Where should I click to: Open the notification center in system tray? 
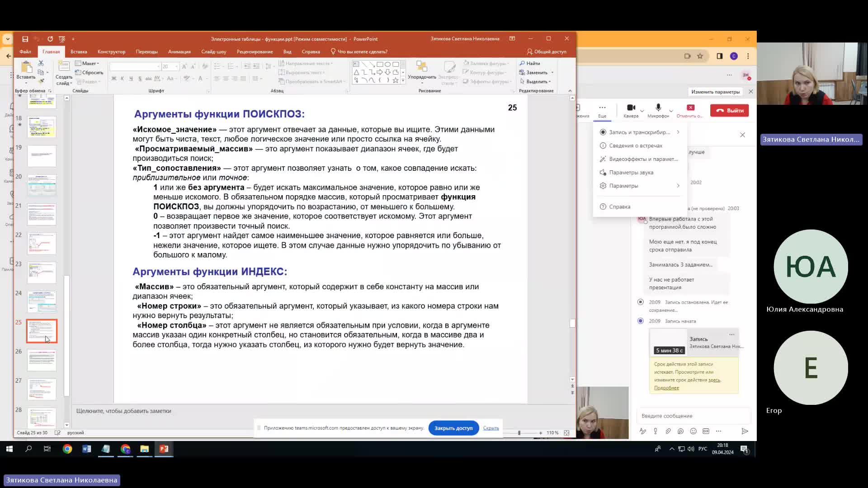[744, 449]
